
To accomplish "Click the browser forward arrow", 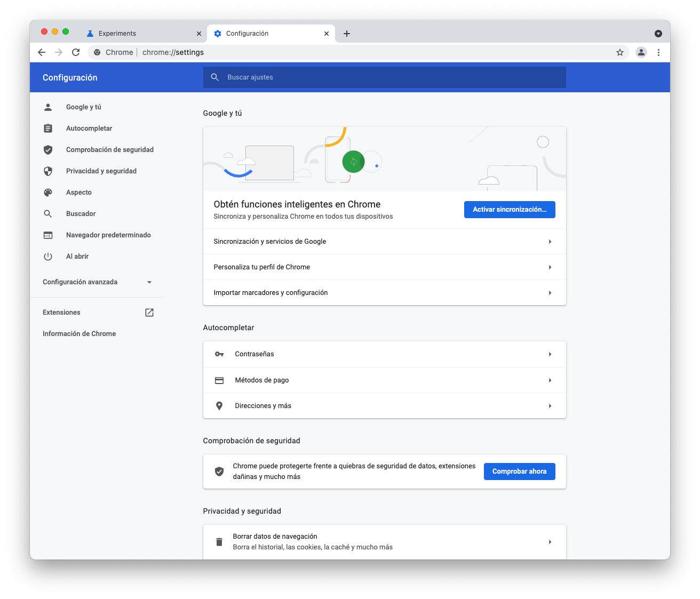I will tap(59, 52).
